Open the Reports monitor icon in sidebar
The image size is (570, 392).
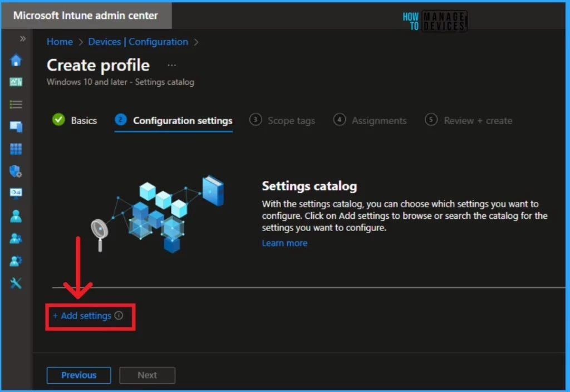coord(16,193)
